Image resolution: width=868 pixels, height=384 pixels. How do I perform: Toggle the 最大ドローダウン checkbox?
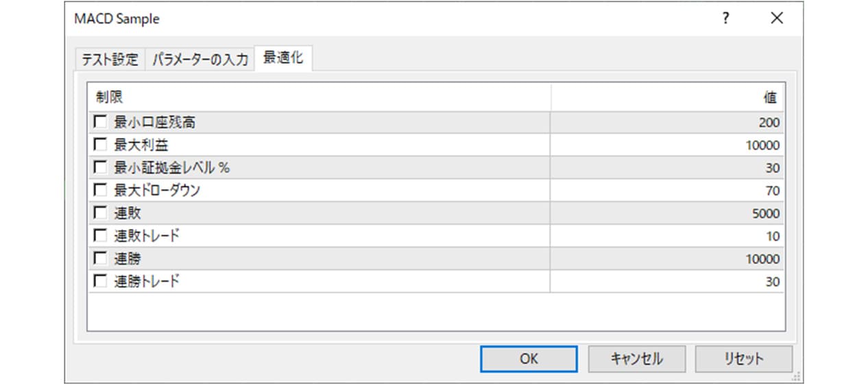(x=100, y=191)
